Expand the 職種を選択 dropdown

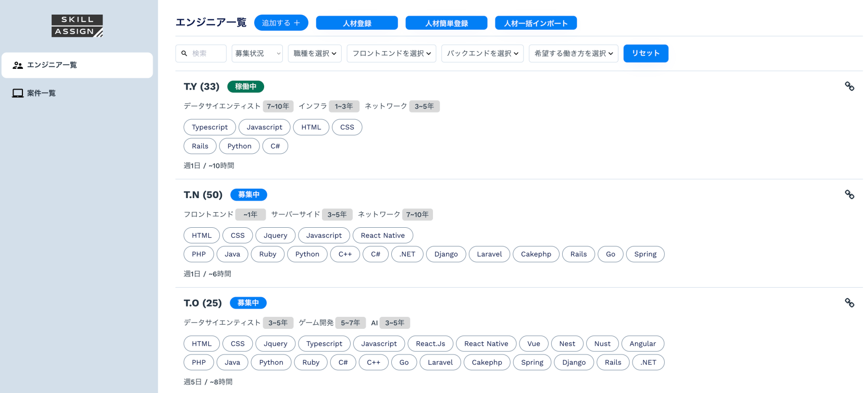pos(315,54)
